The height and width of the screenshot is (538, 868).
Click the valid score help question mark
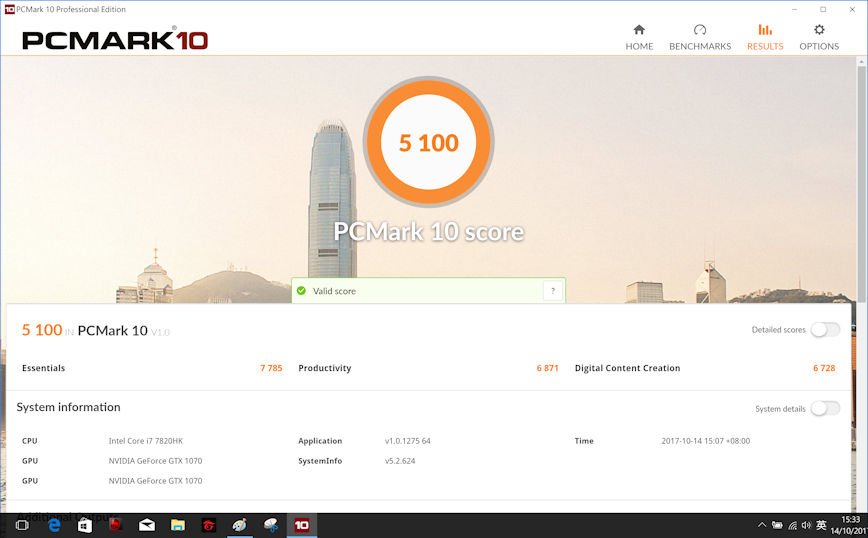tap(552, 291)
